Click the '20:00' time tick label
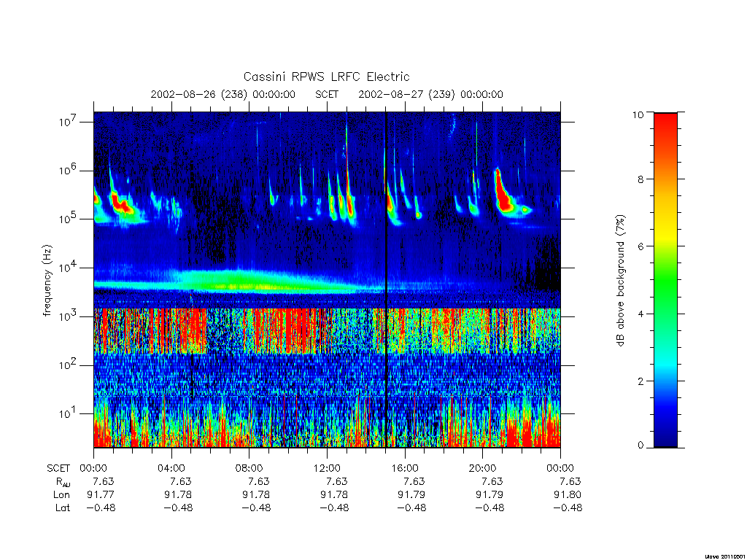The width and height of the screenshot is (747, 560). [483, 468]
